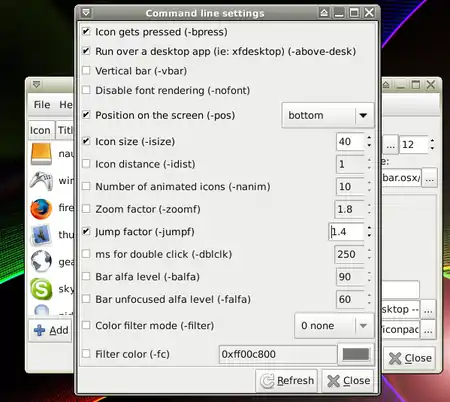Open the position dropdown showing bottom
450x402 pixels.
[328, 115]
